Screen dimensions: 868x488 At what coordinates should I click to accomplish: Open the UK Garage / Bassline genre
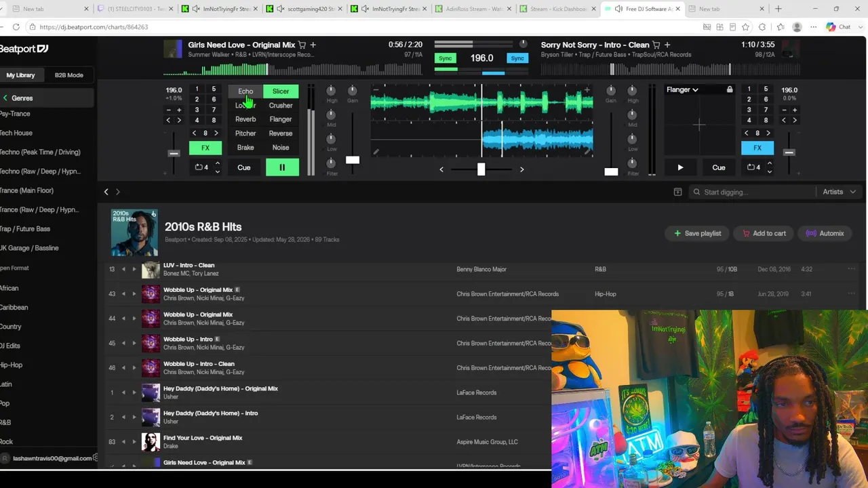29,248
